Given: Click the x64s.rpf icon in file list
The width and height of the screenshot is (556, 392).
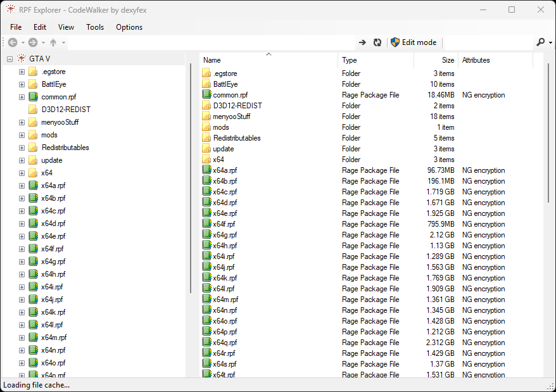Looking at the screenshot, I should pos(206,364).
